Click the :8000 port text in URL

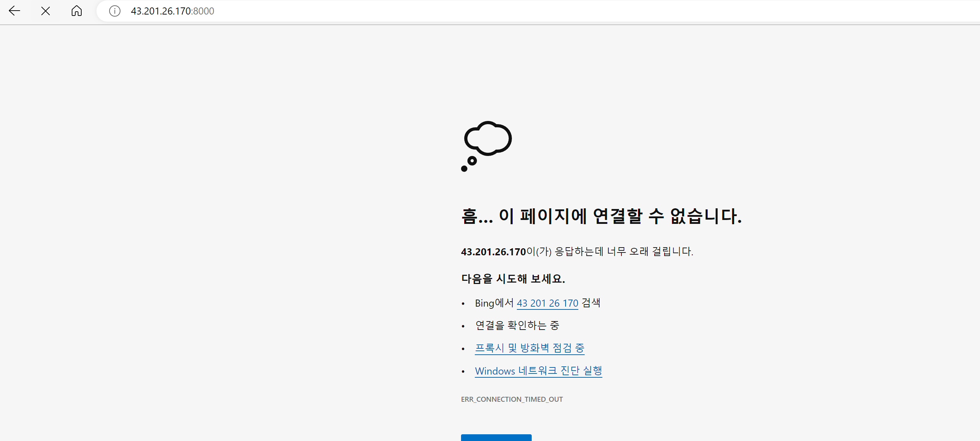coord(203,11)
